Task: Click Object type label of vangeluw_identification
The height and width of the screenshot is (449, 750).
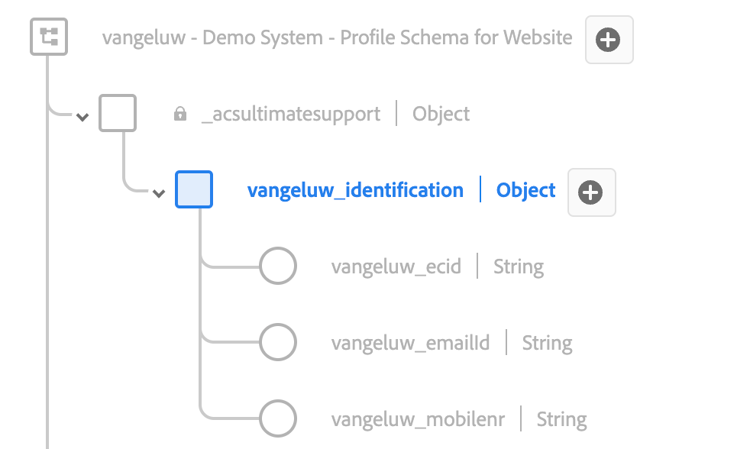Action: (x=526, y=190)
